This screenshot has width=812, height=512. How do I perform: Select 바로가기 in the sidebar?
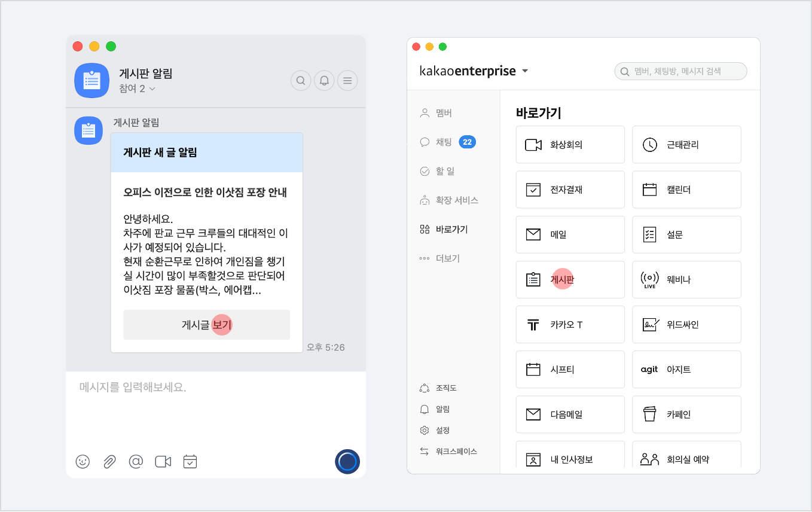[444, 229]
